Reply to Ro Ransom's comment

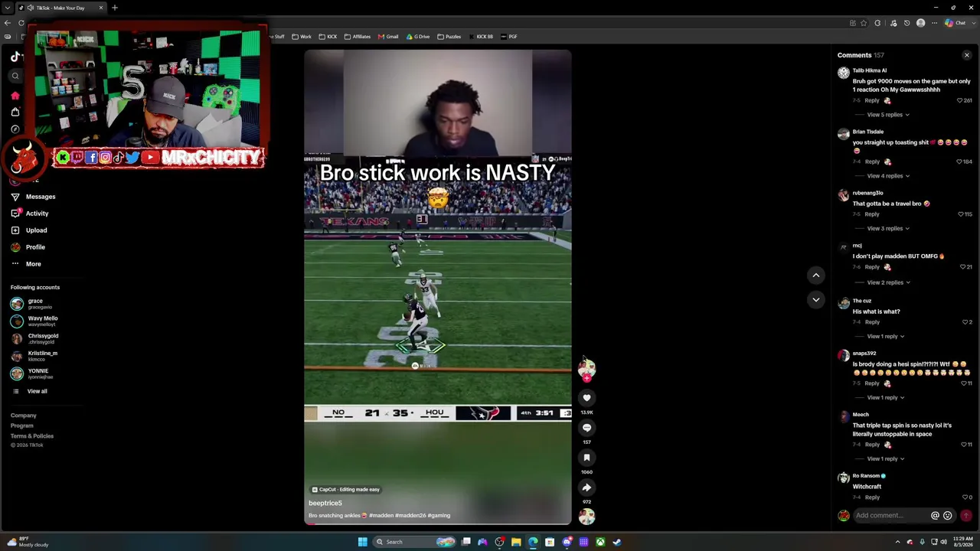pos(872,497)
